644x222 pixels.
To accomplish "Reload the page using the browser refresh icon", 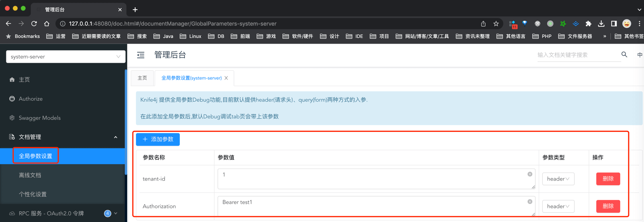I will (34, 24).
